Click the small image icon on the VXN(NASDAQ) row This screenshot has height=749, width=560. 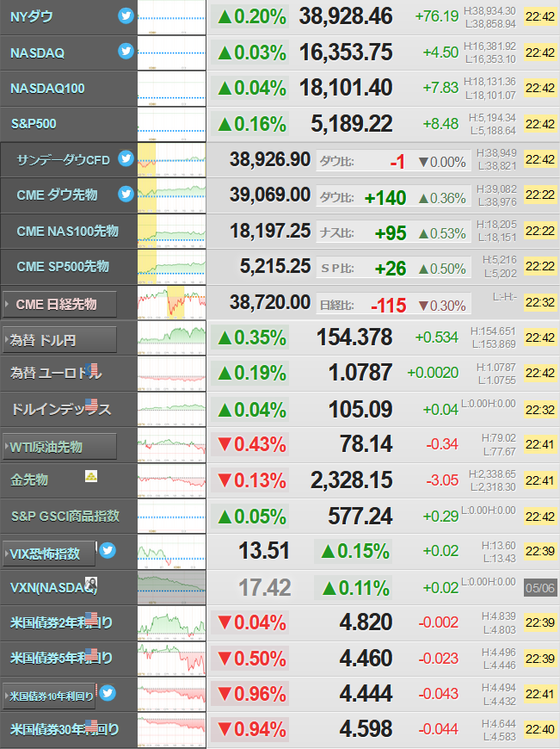click(91, 583)
